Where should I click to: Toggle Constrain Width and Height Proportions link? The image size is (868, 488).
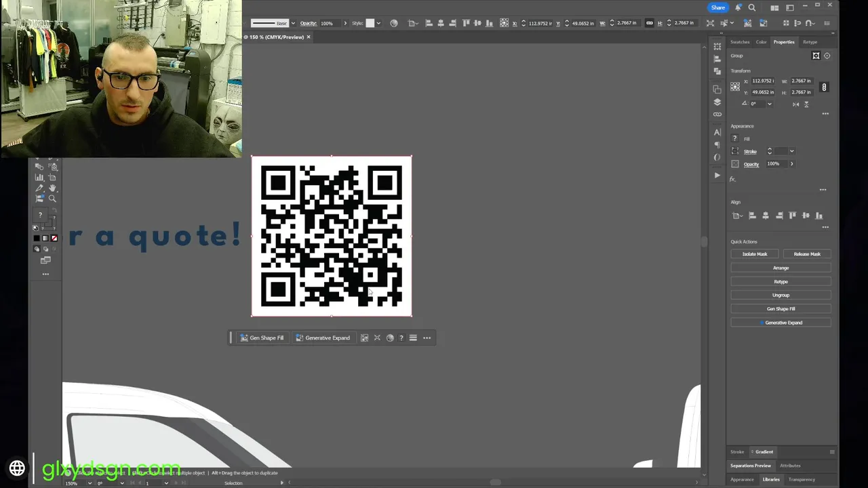coord(824,87)
